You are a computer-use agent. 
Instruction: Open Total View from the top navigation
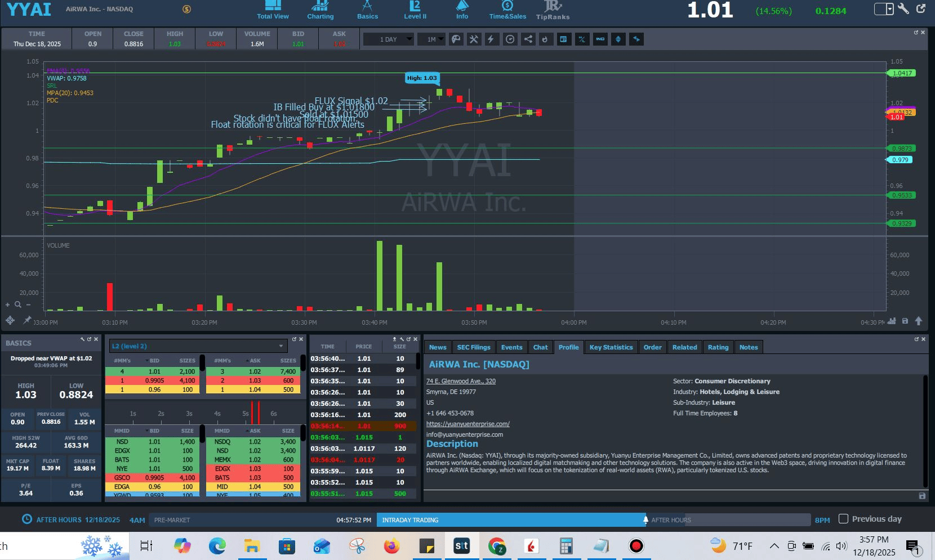(x=273, y=10)
